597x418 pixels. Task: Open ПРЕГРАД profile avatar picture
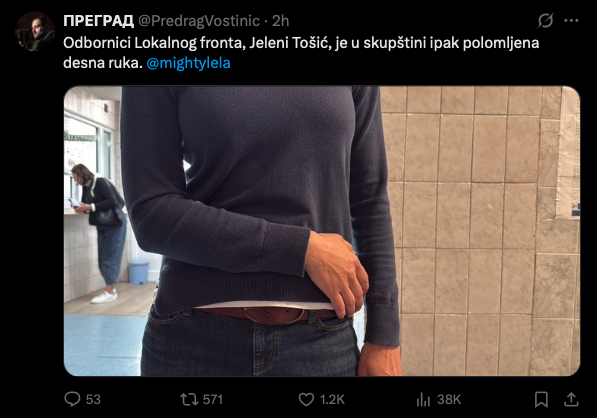[35, 31]
